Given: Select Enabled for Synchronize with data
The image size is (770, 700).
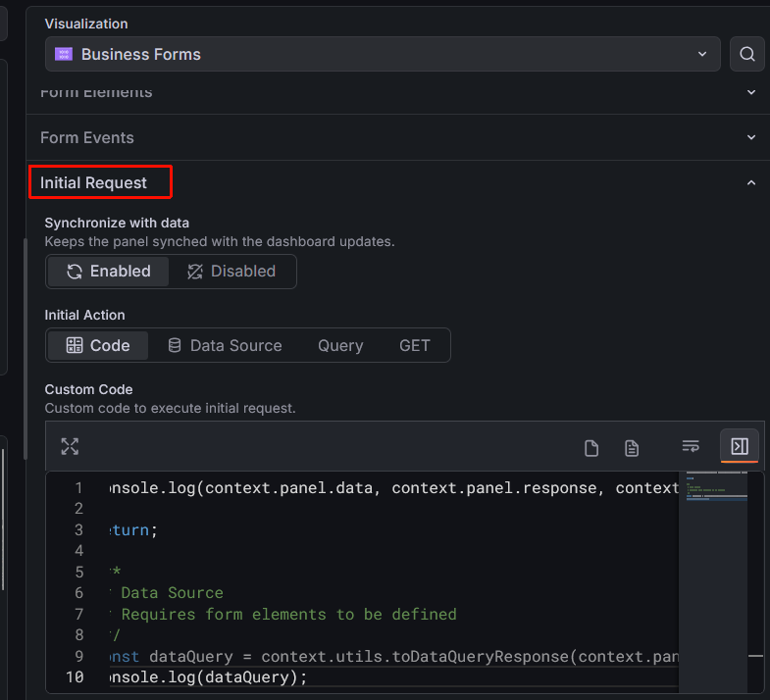Looking at the screenshot, I should click(x=109, y=272).
